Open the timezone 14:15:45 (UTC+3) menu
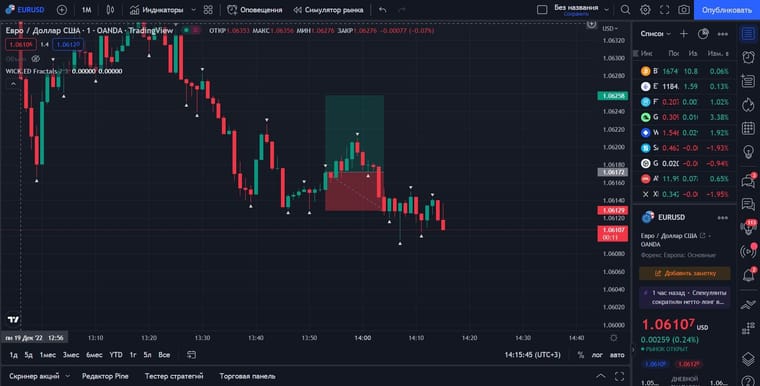This screenshot has width=760, height=386. (x=532, y=355)
